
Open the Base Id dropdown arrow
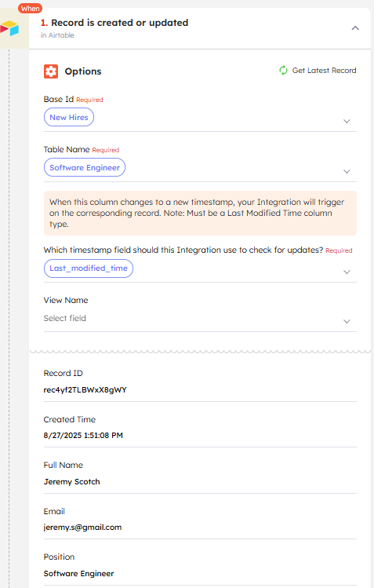[x=347, y=121]
